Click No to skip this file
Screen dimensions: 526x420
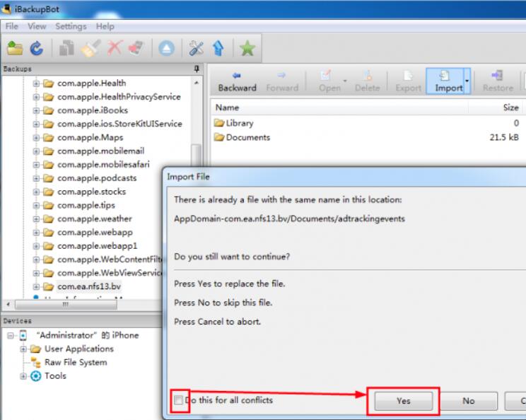[x=468, y=401]
